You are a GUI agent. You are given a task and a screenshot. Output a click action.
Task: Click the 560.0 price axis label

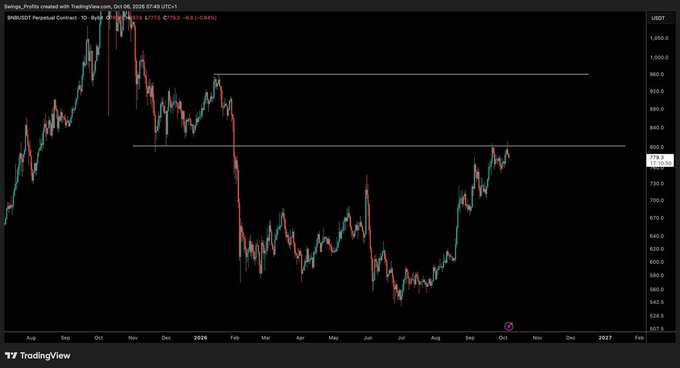[x=657, y=290]
